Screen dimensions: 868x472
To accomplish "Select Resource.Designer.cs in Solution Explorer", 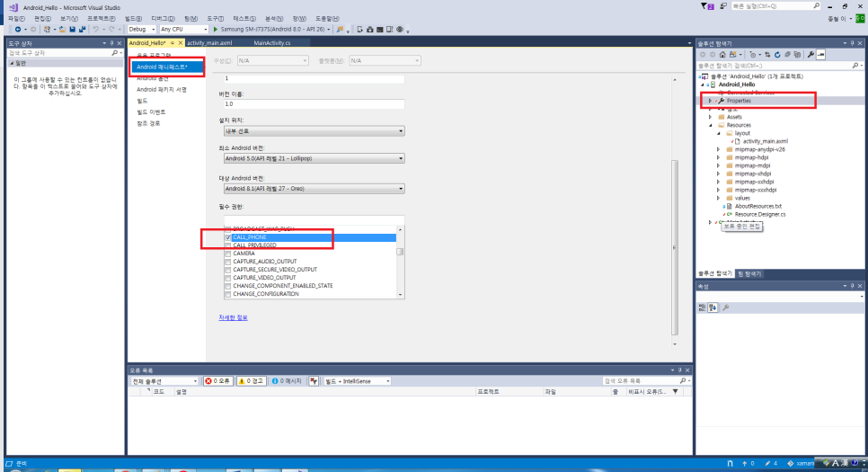I will click(x=760, y=214).
